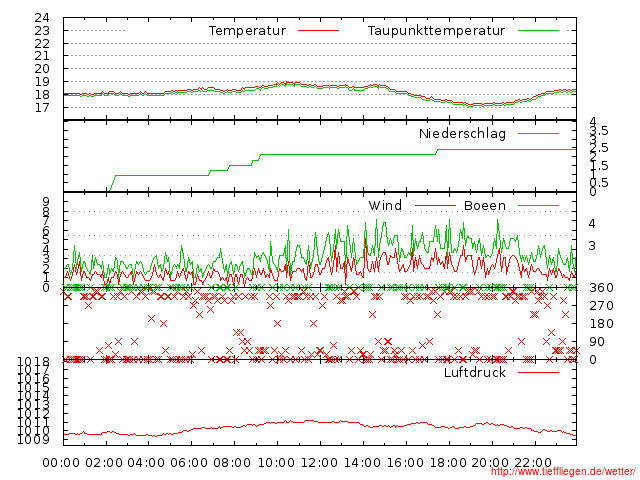
Task: Click the red Temperatur legend line
Action: pyautogui.click(x=318, y=31)
